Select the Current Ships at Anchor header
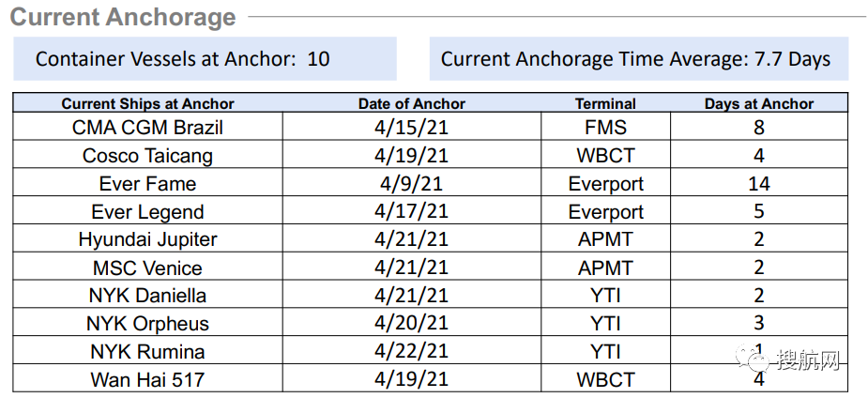The height and width of the screenshot is (398, 868). [x=148, y=103]
